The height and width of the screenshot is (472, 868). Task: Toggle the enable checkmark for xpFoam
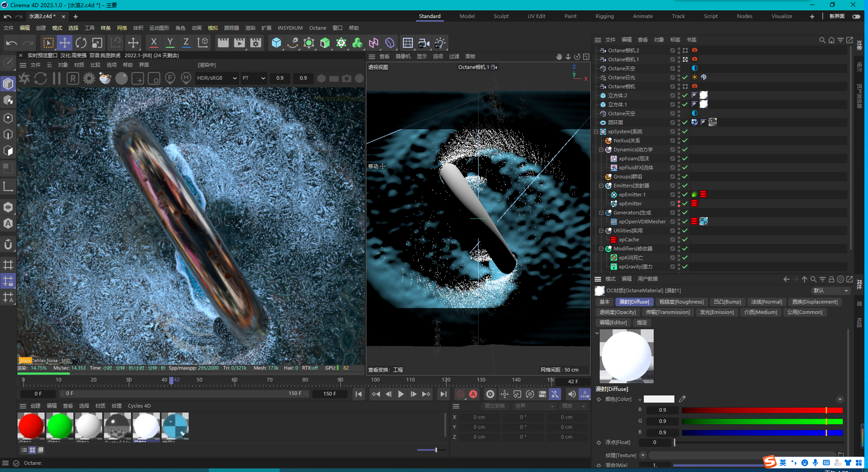685,159
